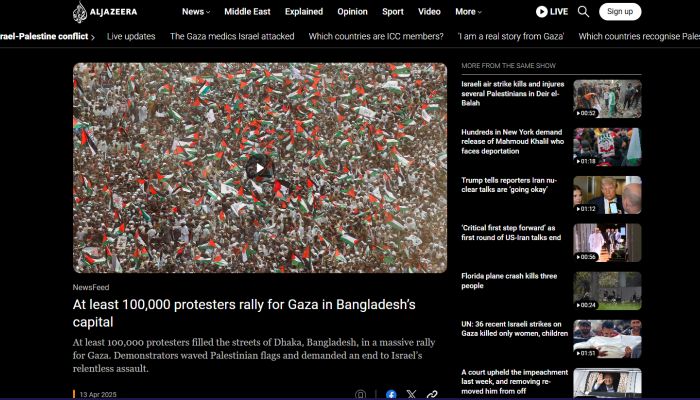The image size is (700, 400).
Task: Open the Trump Iran nuclear talks video thumbnail
Action: 607,195
